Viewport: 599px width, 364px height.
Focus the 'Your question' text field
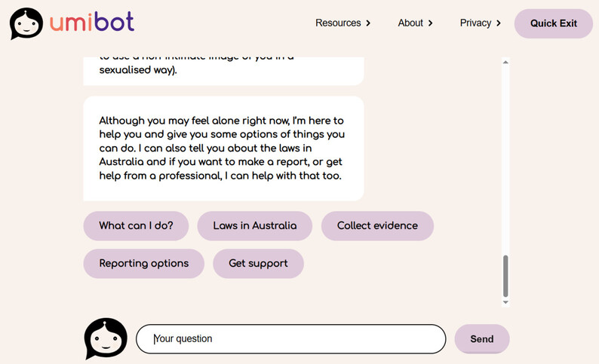(x=290, y=339)
